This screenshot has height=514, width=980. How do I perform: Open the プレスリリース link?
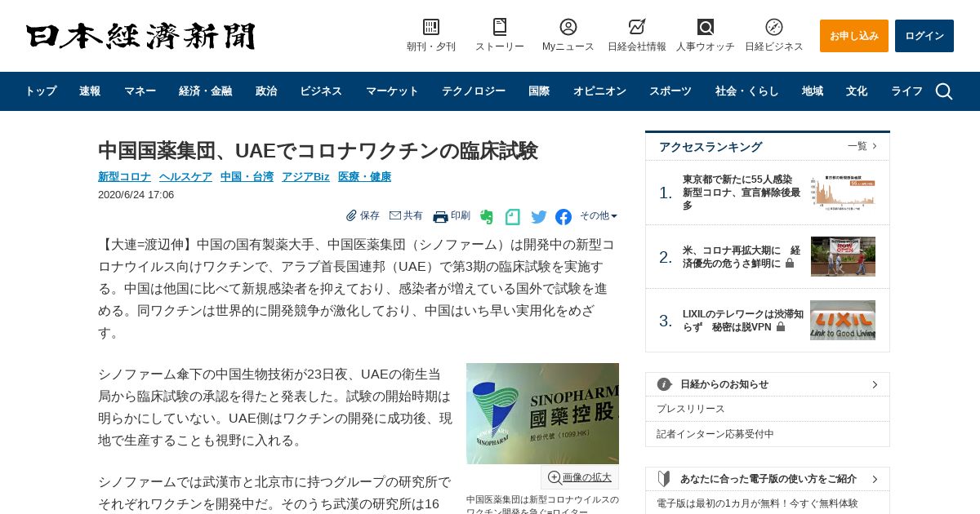[691, 409]
